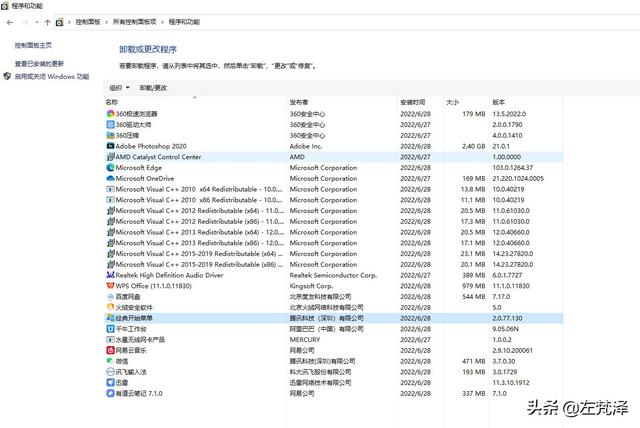Click the 火绒安全软件 program icon
The height and width of the screenshot is (428, 640).
pyautogui.click(x=110, y=307)
